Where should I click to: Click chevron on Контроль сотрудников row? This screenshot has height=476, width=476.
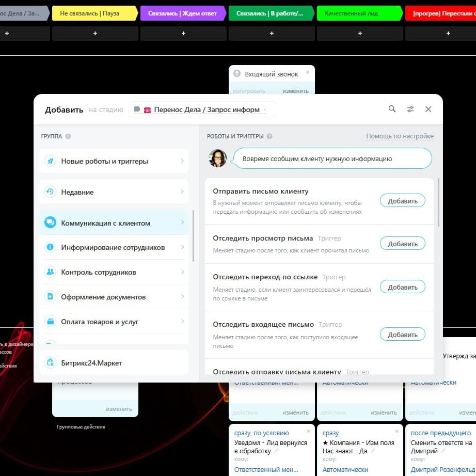[182, 272]
